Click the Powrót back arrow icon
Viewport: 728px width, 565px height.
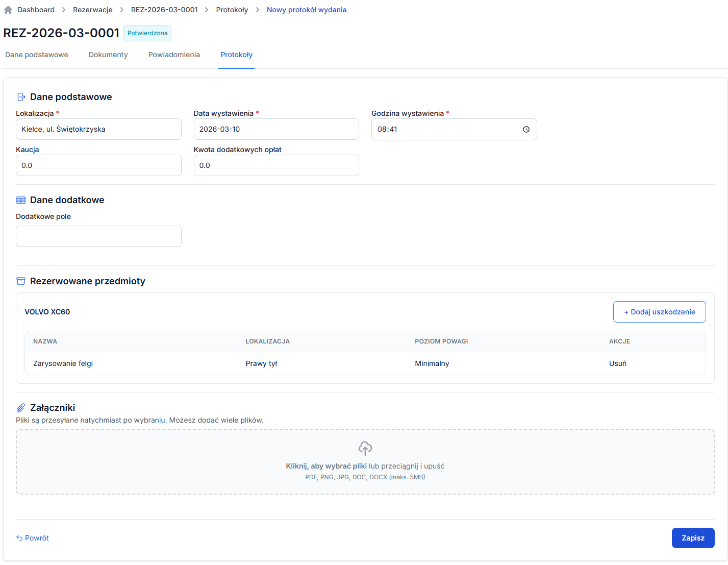19,538
